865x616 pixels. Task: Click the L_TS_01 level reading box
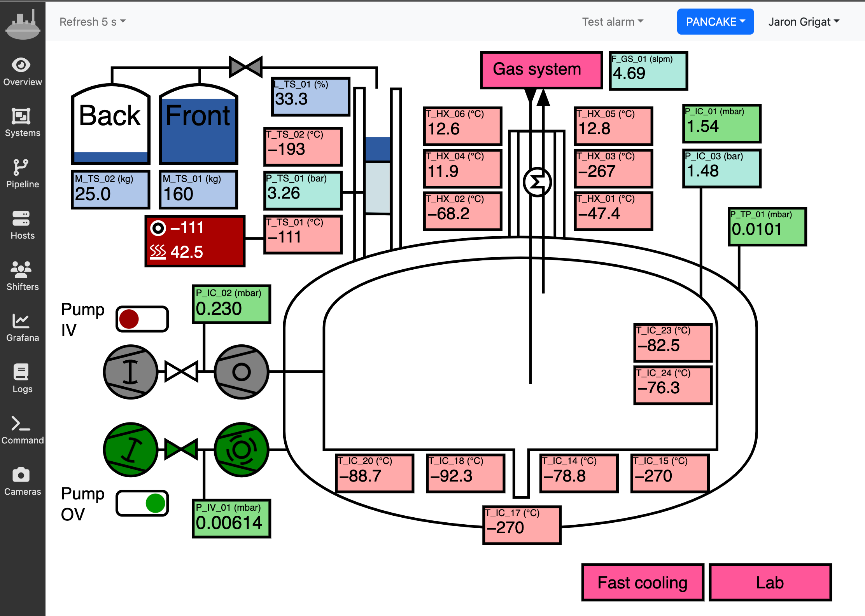click(310, 96)
